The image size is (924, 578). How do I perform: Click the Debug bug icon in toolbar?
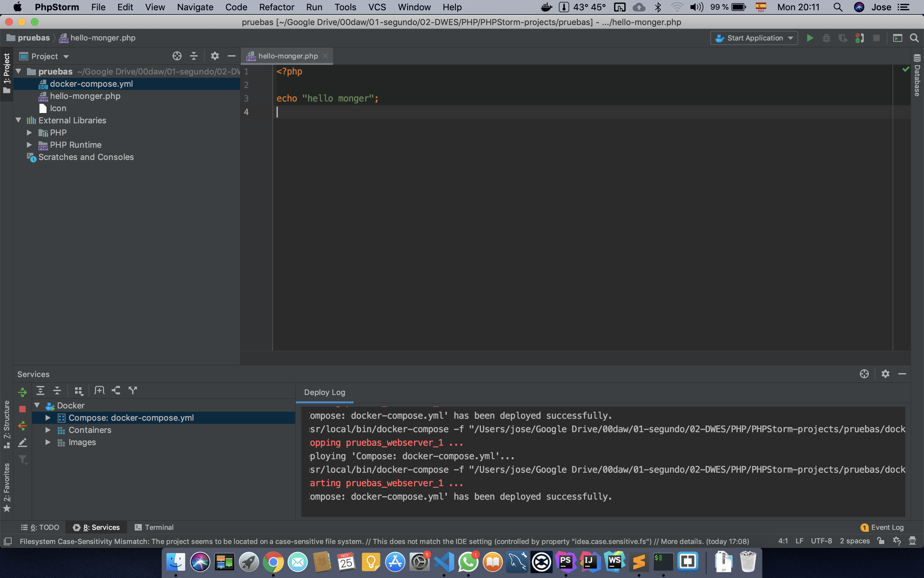[826, 38]
